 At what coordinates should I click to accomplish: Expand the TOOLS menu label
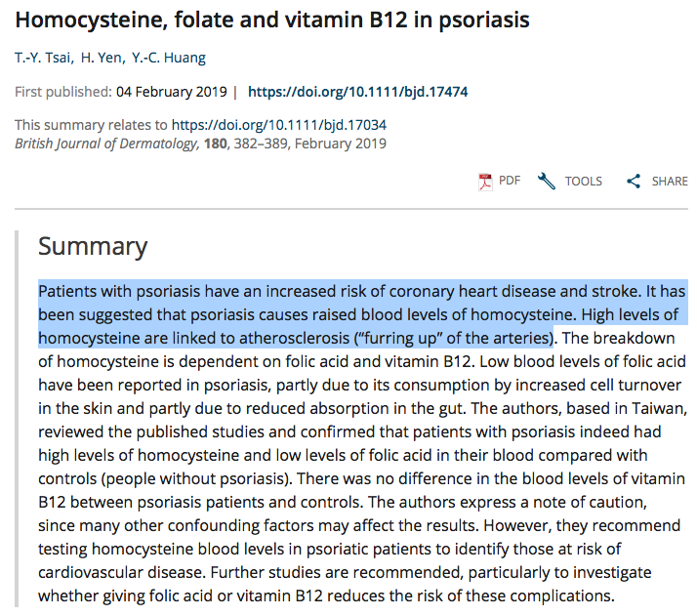tap(584, 181)
